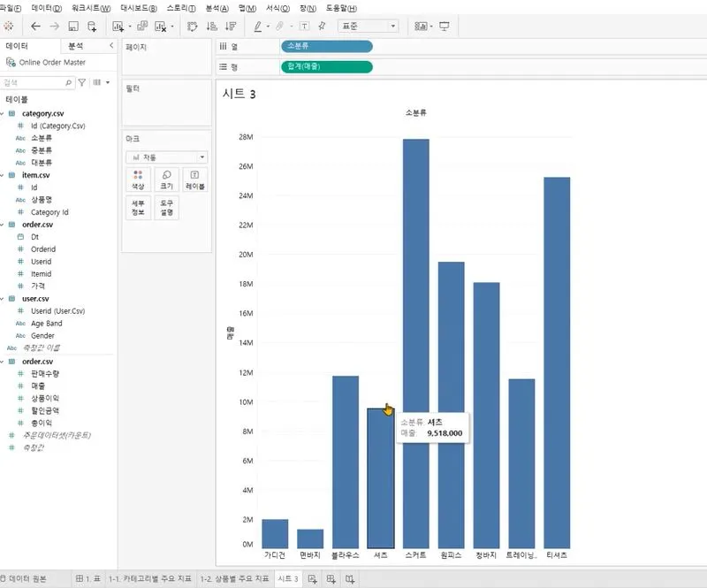
Task: Click the 세부 정보 (detail) marks button
Action: pos(138,208)
